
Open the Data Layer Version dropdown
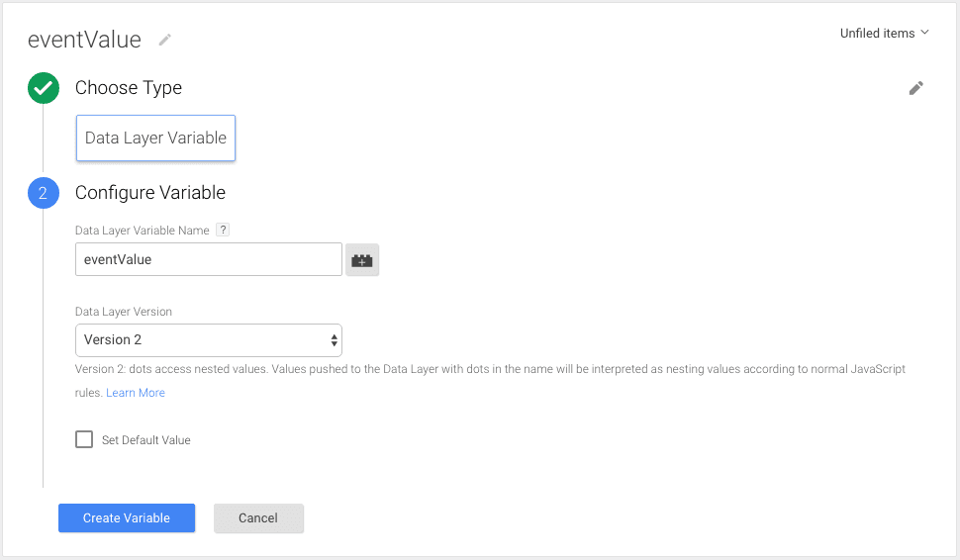click(x=208, y=340)
